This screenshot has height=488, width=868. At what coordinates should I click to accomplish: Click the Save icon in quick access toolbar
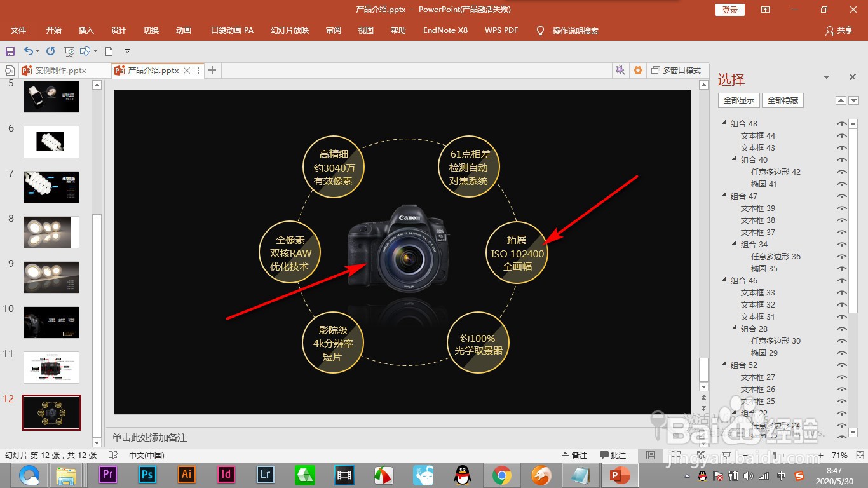(x=10, y=51)
